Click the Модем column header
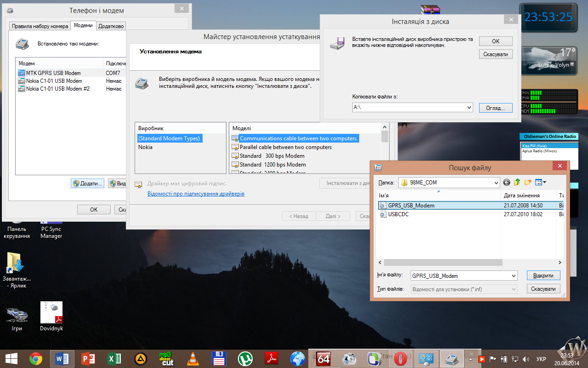The image size is (588, 368). (60, 63)
